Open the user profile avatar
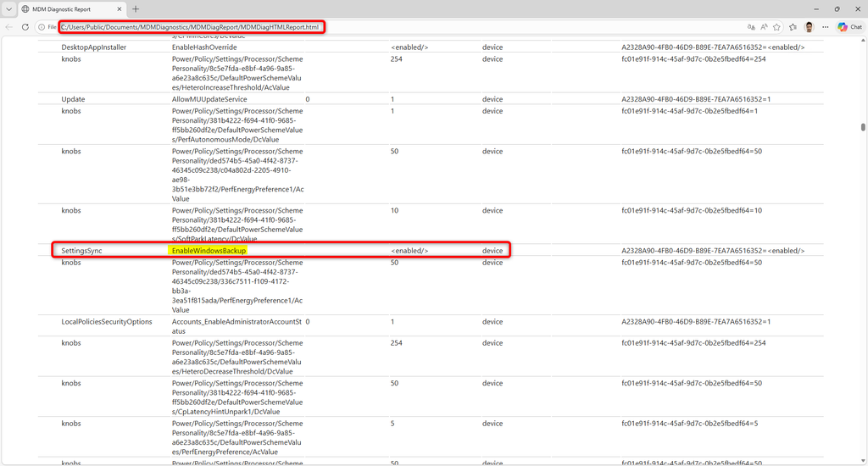 pyautogui.click(x=809, y=26)
